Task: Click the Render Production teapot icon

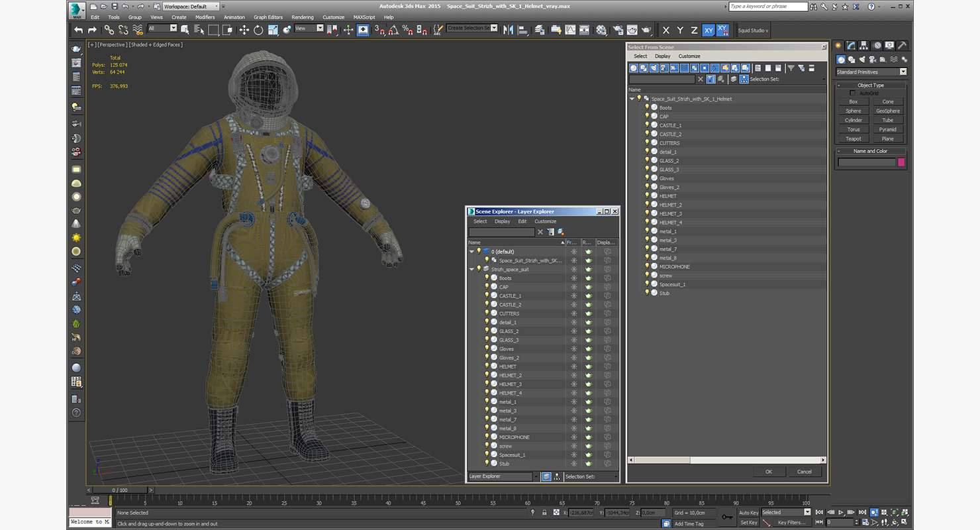Action: [x=646, y=30]
